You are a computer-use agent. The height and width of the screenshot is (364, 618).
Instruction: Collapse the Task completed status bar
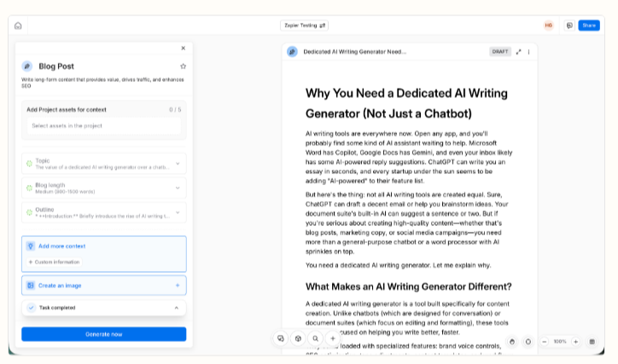pos(177,308)
